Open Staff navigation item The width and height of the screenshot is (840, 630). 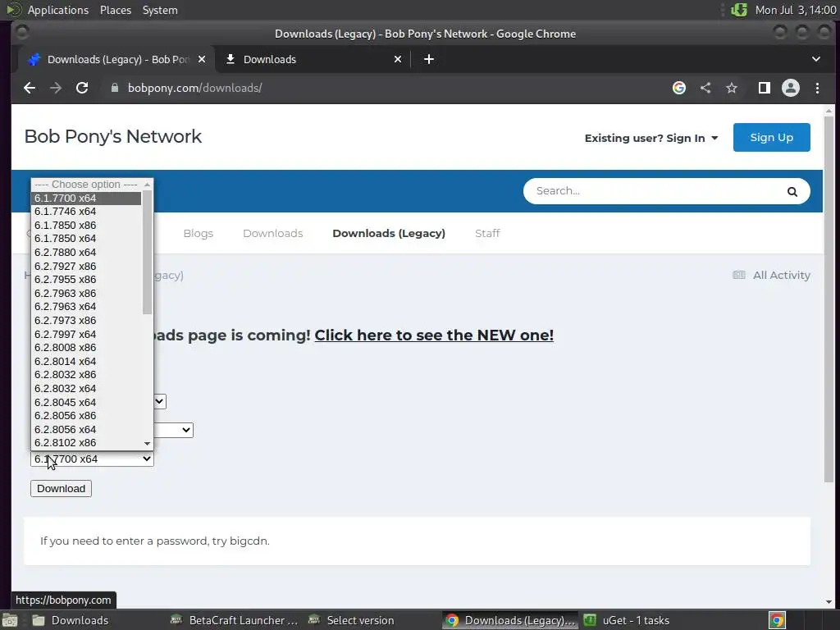point(487,234)
